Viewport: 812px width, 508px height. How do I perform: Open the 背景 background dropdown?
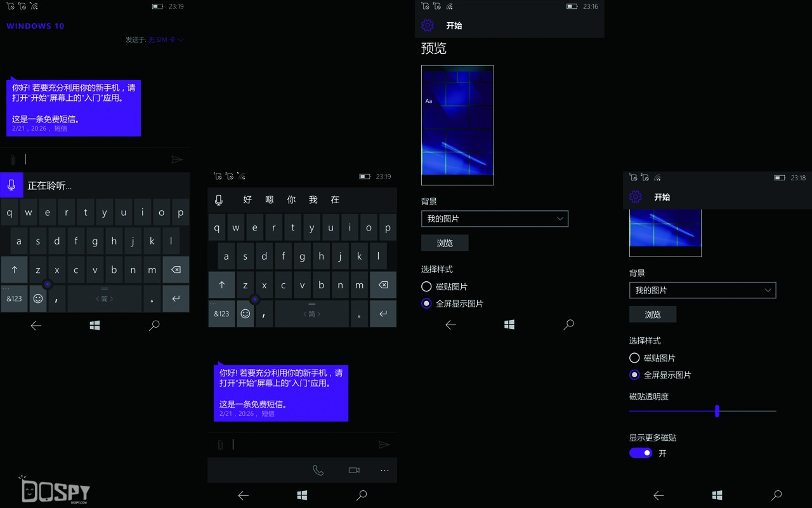pos(494,218)
